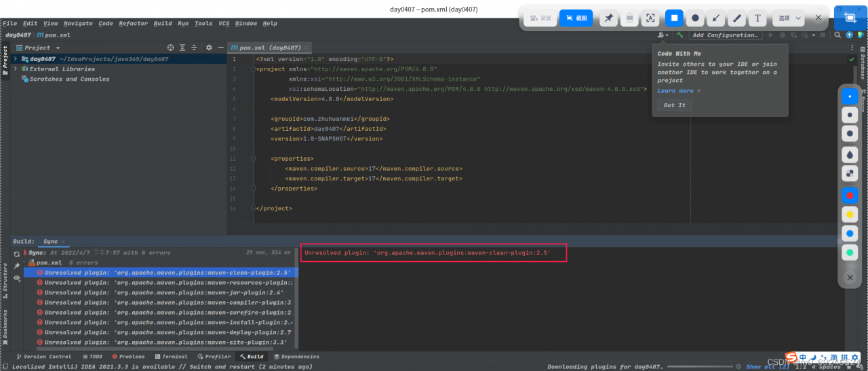Select maven-jar-plugin:2.4 error row
Screen dimensions: 868x371
(x=160, y=292)
